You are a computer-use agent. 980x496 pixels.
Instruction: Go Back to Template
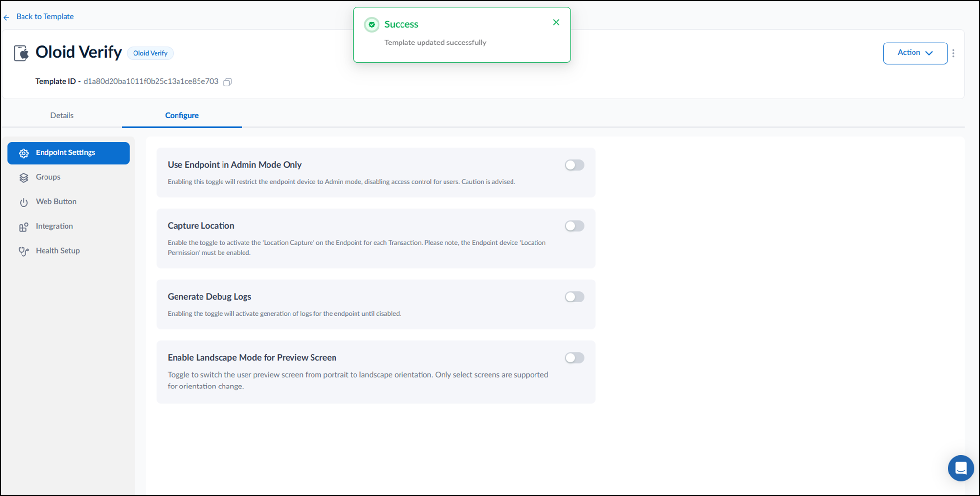pos(45,17)
